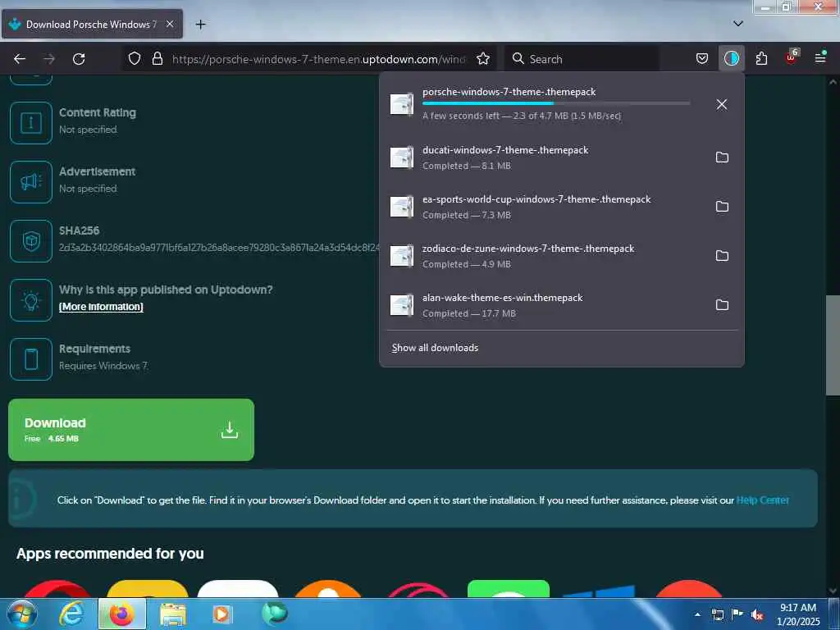
Task: Close the Download Porsche Windows 7 tab
Action: (x=170, y=24)
